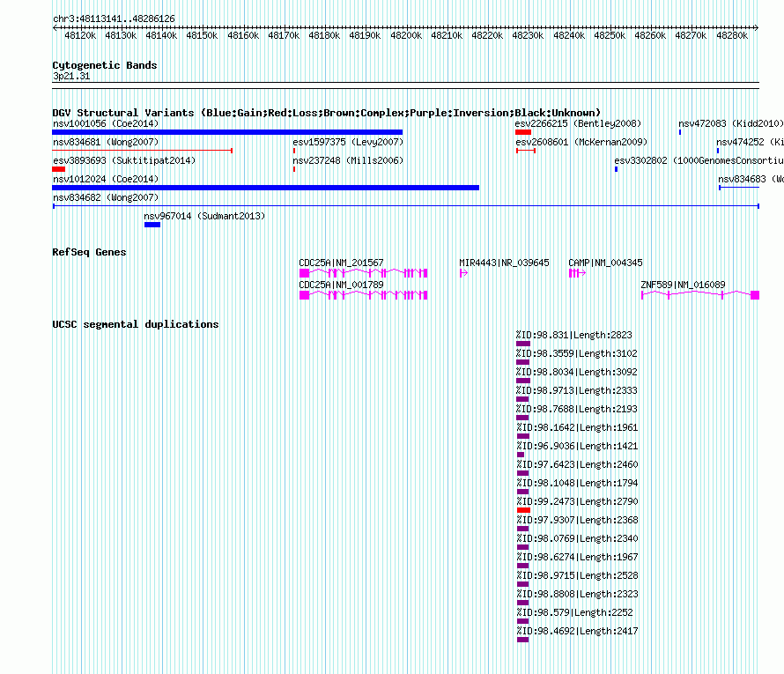This screenshot has height=674, width=784.
Task: Open duplication %ID:98.6274 Length:1967
Action: pos(576,557)
